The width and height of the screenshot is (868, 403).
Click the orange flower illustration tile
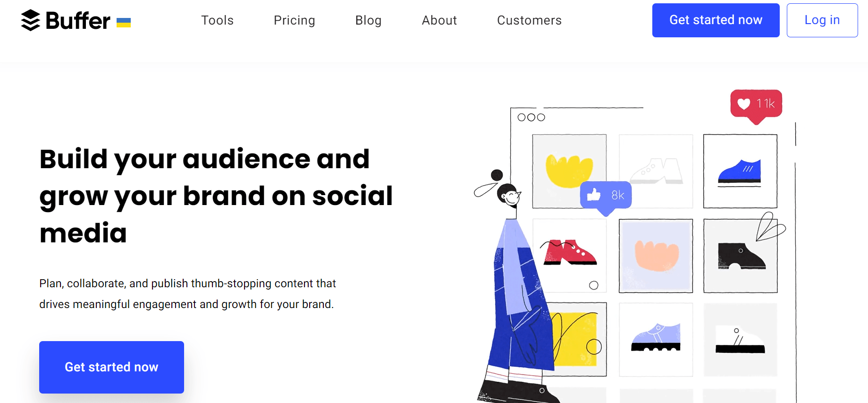tap(656, 255)
